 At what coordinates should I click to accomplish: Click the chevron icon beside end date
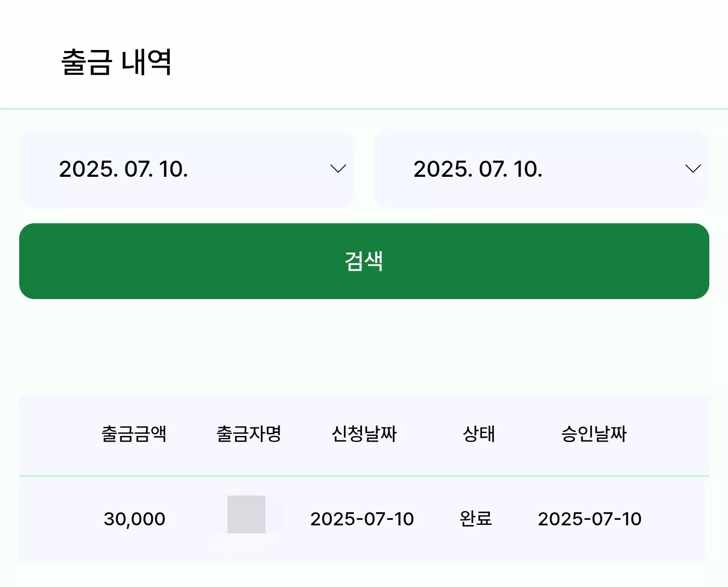[693, 169]
